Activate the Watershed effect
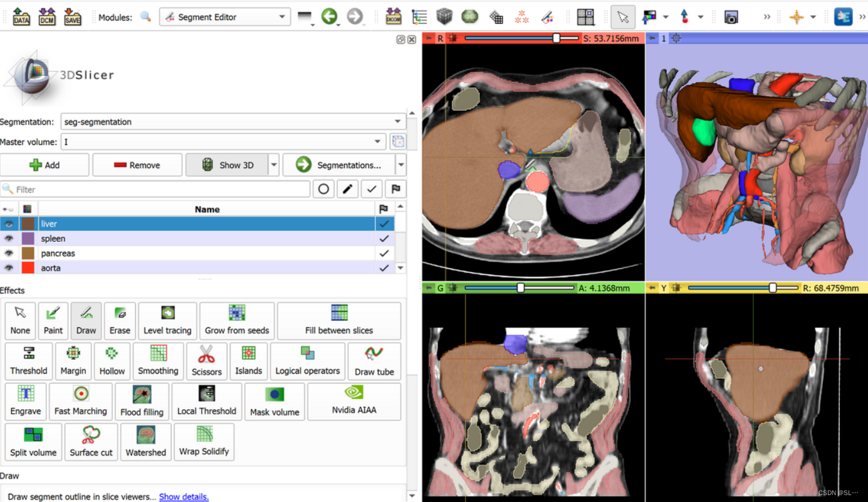 point(145,441)
